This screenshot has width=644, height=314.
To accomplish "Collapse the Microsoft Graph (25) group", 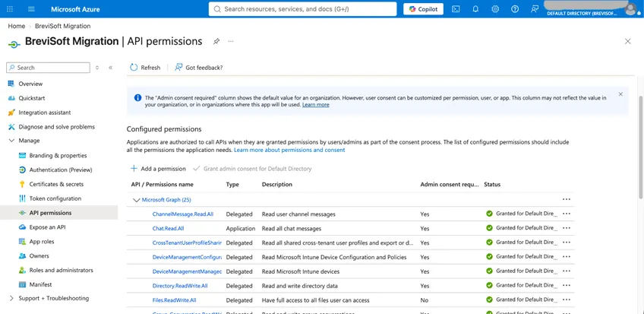I will point(137,200).
